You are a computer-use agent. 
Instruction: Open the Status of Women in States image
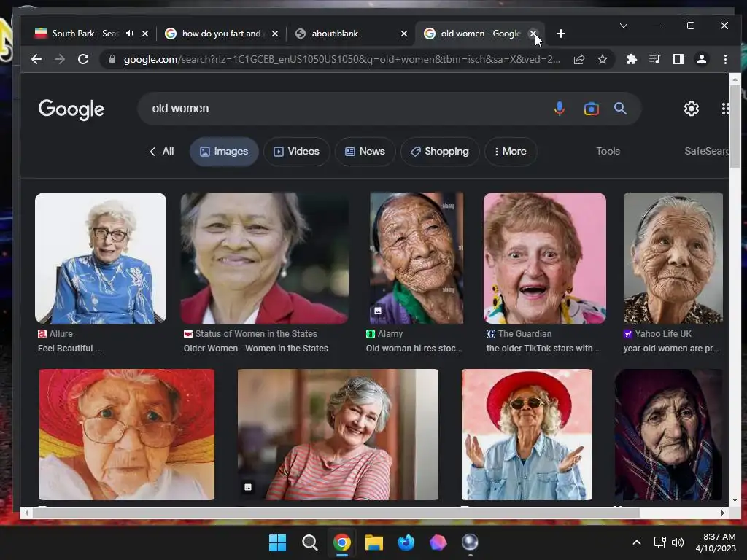tap(264, 258)
